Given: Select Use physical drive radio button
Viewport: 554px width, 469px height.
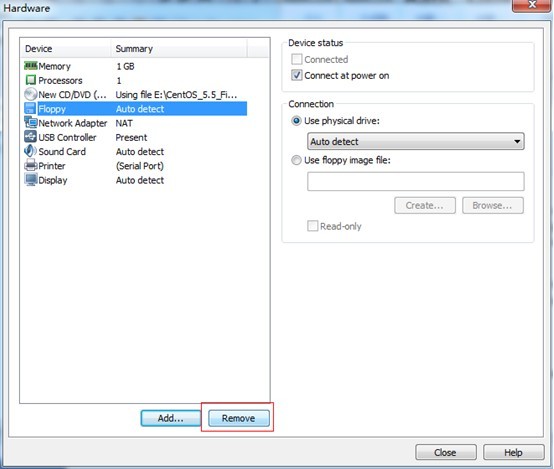Looking at the screenshot, I should 296,121.
